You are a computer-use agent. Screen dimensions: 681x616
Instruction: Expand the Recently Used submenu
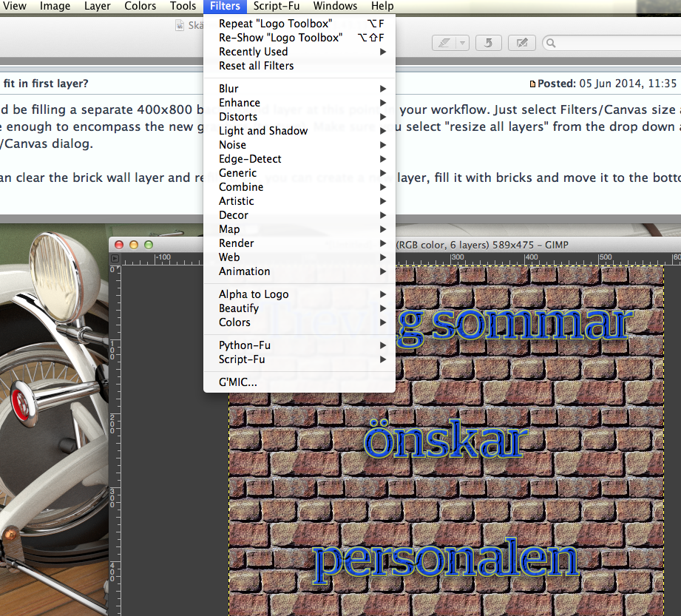tap(299, 52)
